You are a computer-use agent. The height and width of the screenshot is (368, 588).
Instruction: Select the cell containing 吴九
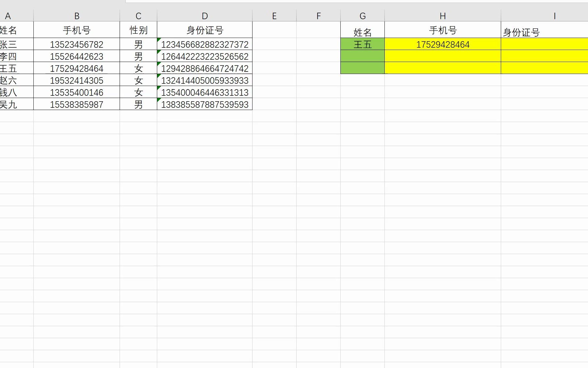click(x=16, y=104)
